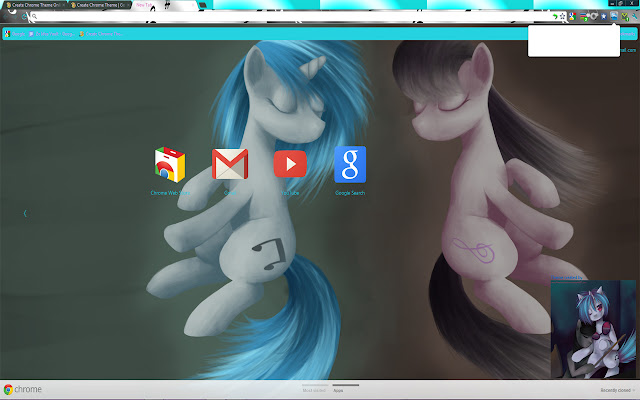Open a new tab with the tab-strip button
The width and height of the screenshot is (640, 400).
point(203,5)
